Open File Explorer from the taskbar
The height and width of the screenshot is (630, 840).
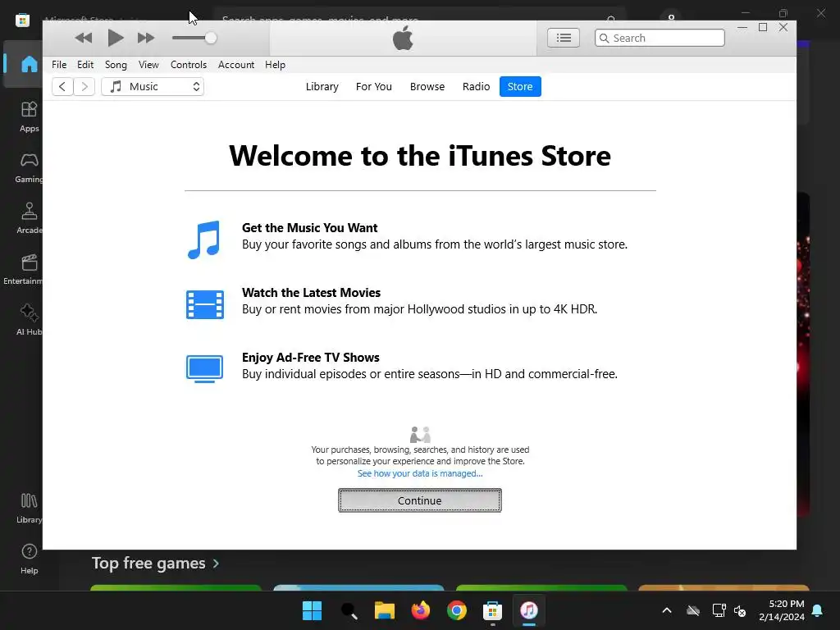click(385, 610)
